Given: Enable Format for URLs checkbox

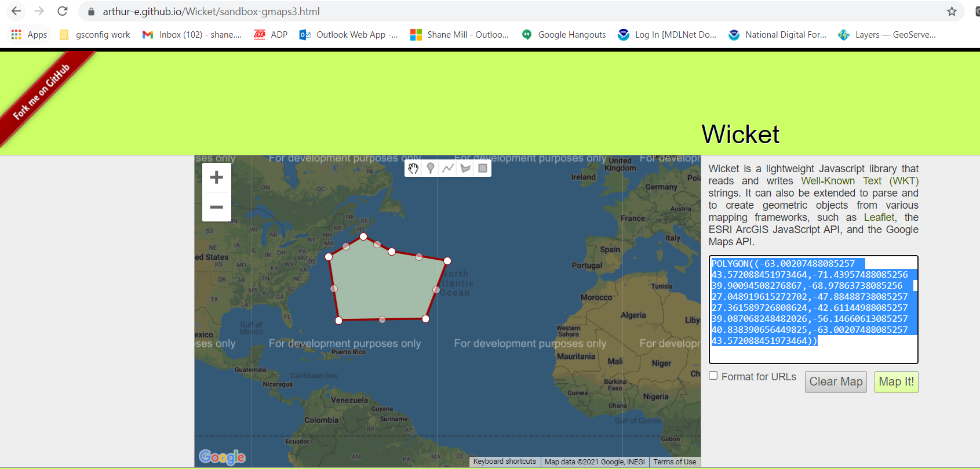Looking at the screenshot, I should [713, 376].
